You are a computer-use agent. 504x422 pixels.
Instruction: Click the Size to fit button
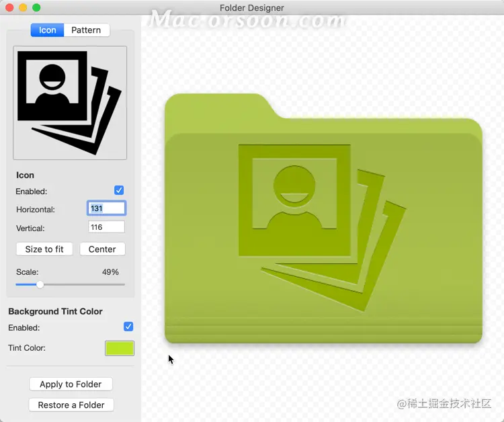click(x=44, y=249)
